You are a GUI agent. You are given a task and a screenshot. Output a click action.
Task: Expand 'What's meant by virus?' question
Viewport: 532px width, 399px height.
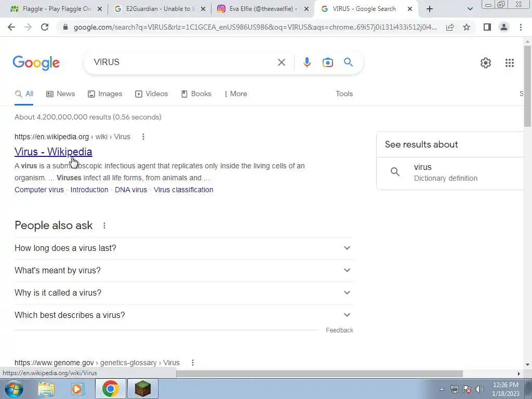184,270
